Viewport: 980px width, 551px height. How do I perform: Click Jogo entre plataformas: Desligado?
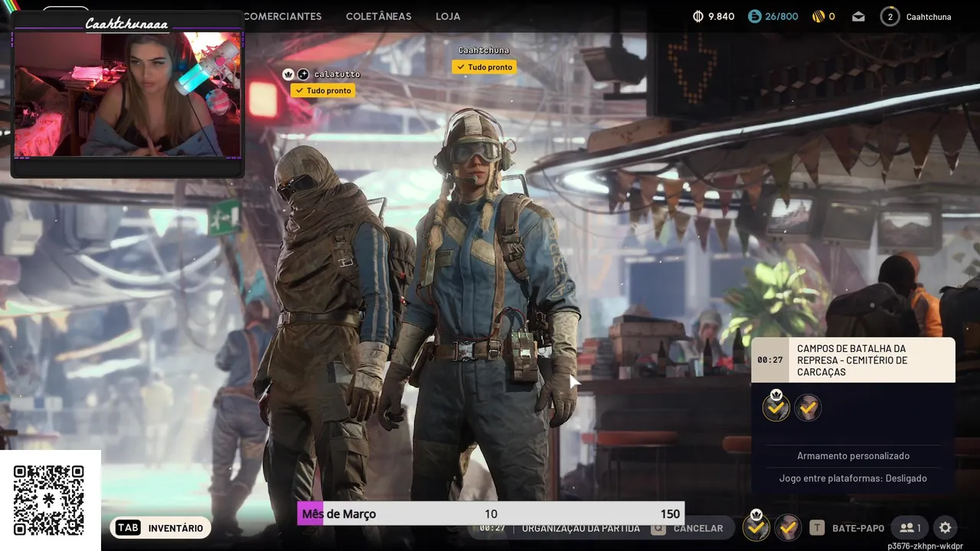[x=853, y=478]
